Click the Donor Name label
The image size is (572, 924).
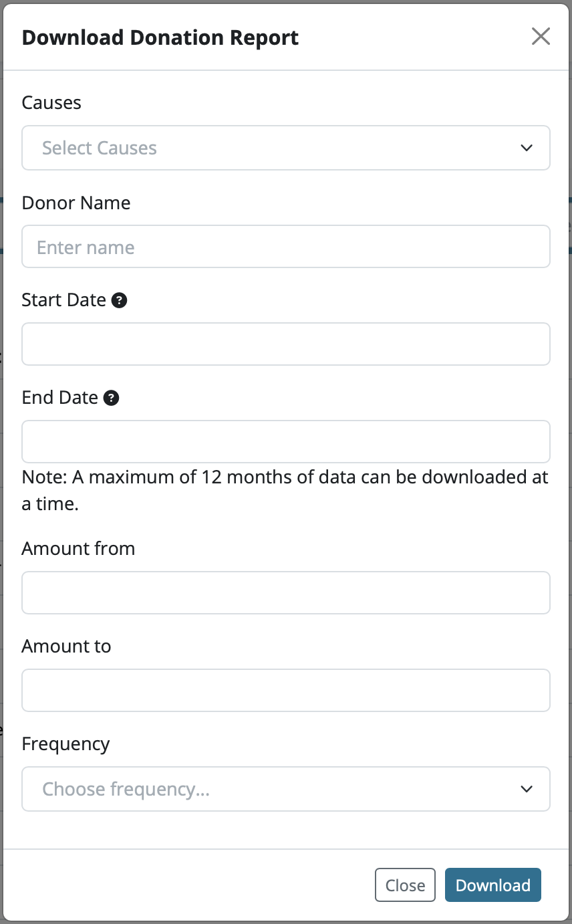(76, 203)
